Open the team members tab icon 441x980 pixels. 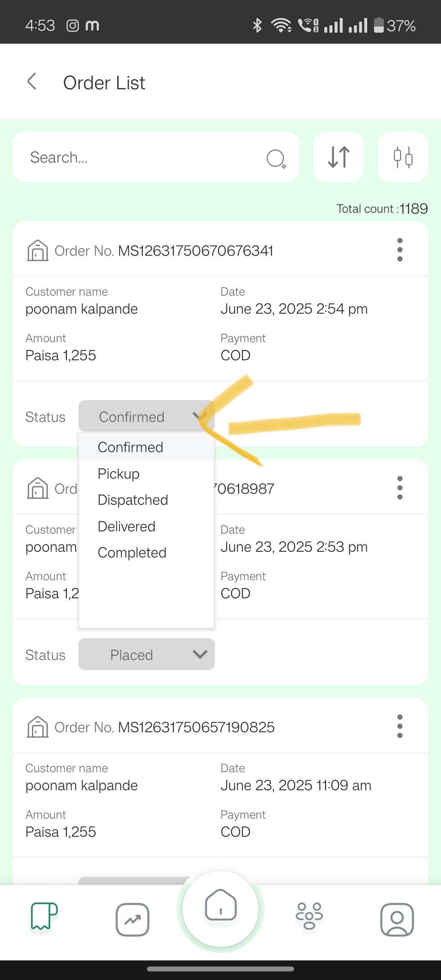coord(309,916)
